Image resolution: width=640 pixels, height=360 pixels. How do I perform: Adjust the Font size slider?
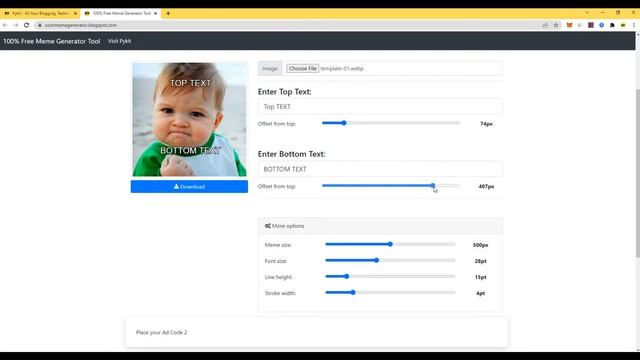(x=390, y=260)
